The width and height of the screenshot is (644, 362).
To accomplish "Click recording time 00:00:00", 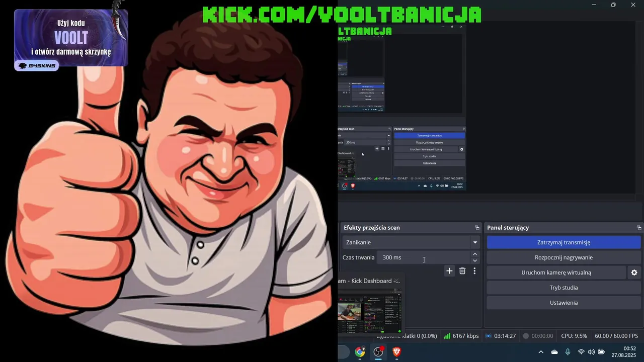I will [x=542, y=336].
